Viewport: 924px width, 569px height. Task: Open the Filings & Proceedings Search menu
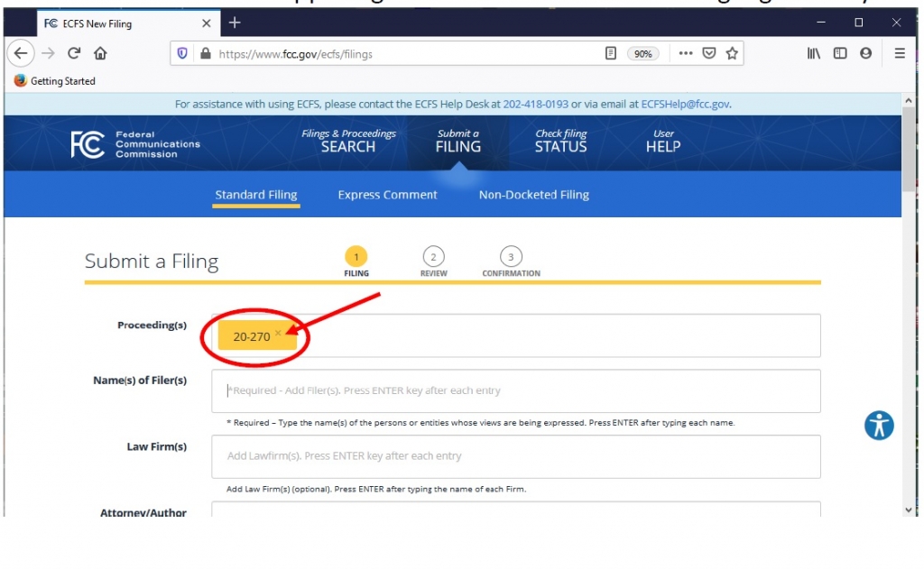click(348, 141)
